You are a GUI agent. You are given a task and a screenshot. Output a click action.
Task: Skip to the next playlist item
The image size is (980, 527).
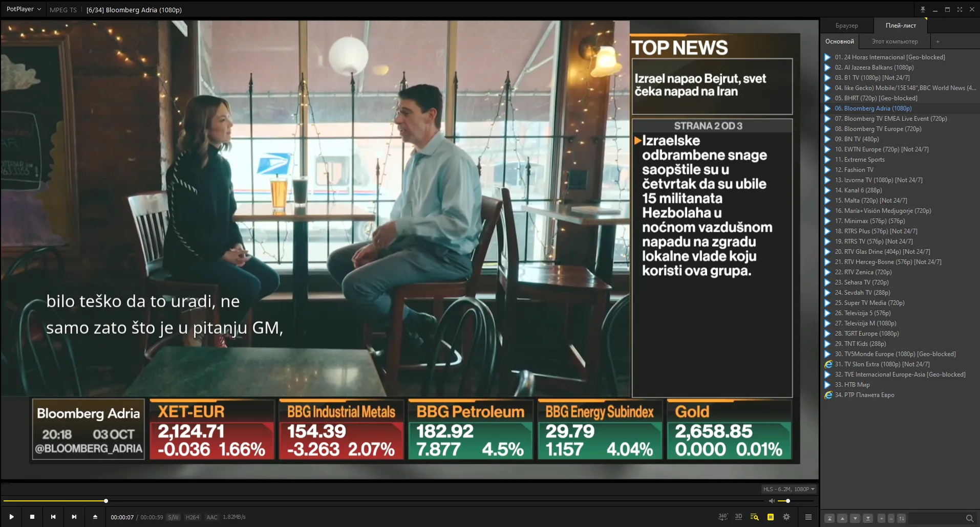pyautogui.click(x=74, y=517)
